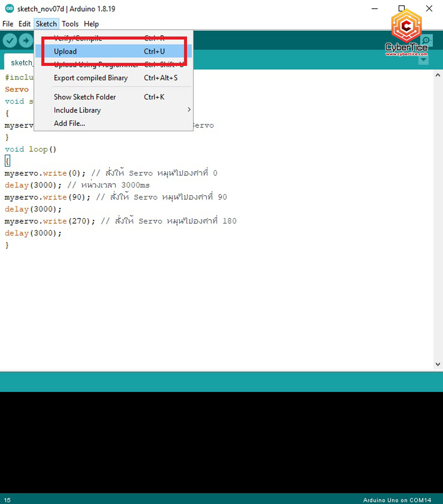
Task: Click the Upload arrow toolbar button
Action: pyautogui.click(x=26, y=40)
